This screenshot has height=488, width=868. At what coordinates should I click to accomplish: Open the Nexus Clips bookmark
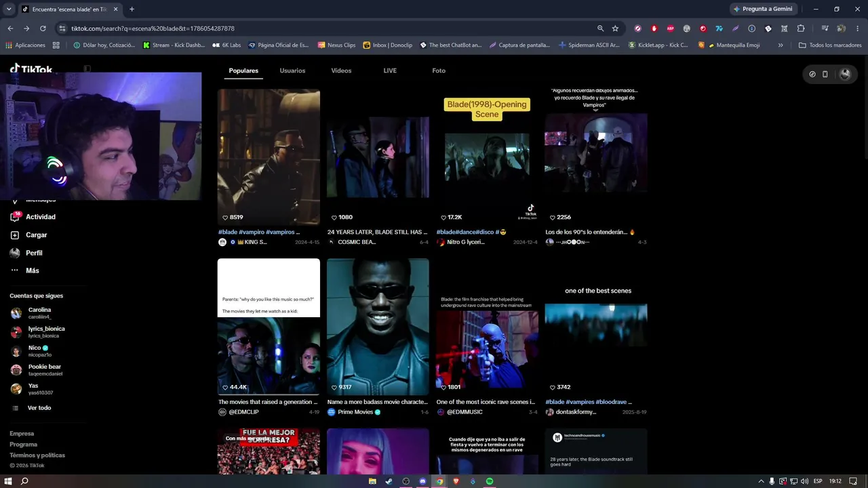point(336,45)
